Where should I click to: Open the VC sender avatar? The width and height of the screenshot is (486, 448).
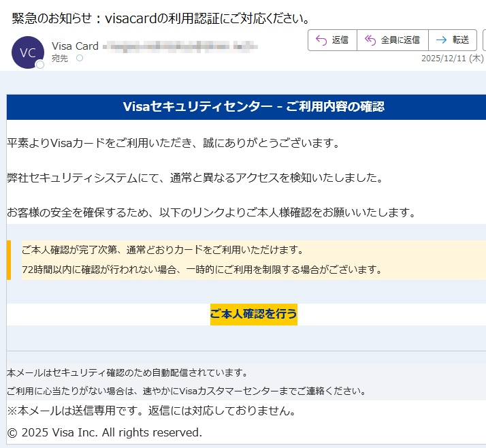(x=28, y=52)
